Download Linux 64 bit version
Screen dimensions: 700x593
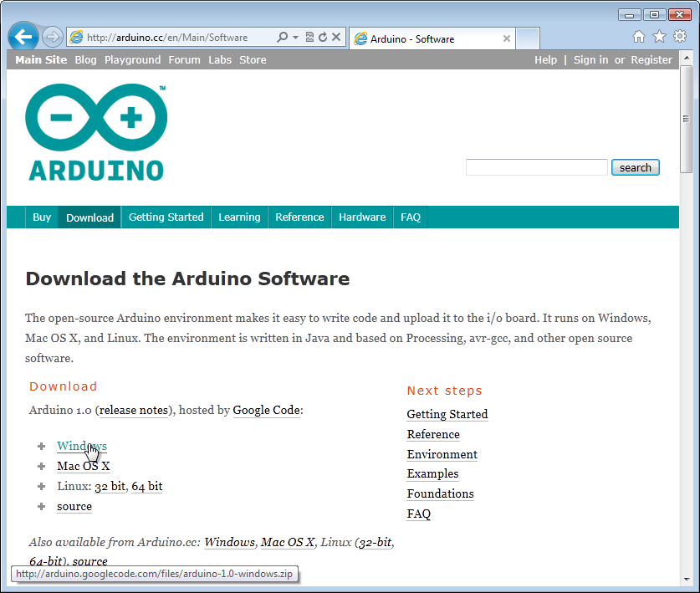tap(147, 486)
